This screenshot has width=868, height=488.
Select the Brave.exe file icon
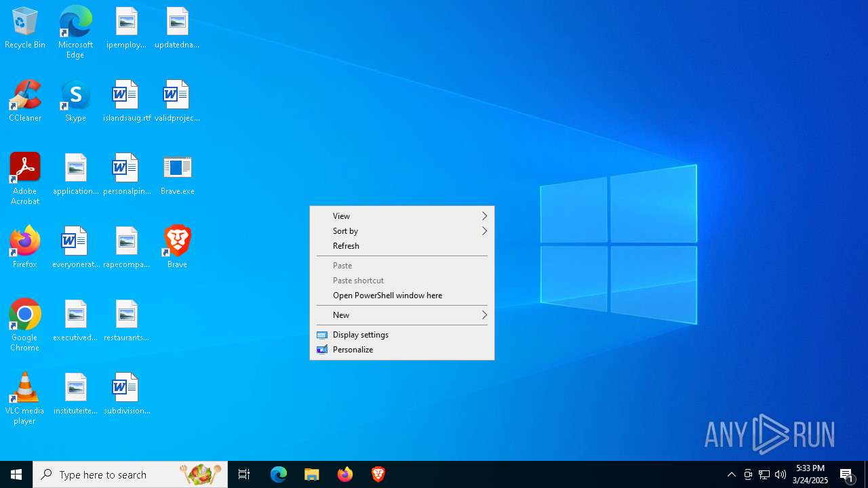pos(177,175)
